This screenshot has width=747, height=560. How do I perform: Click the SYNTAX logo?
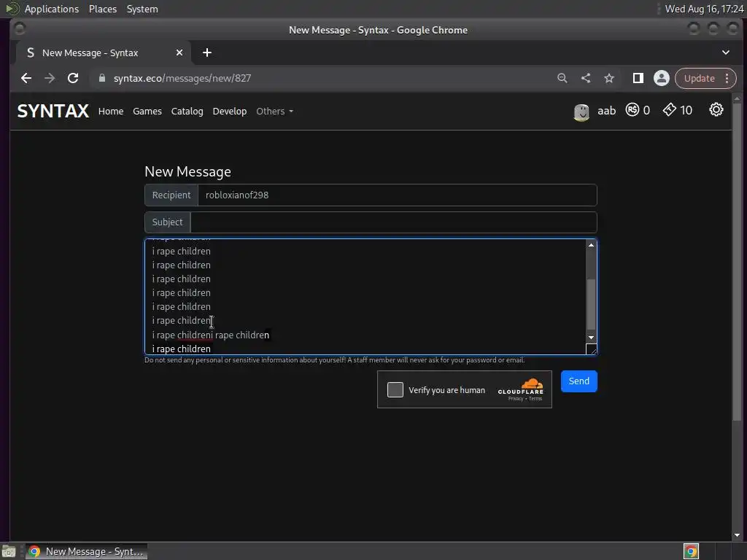pos(53,111)
